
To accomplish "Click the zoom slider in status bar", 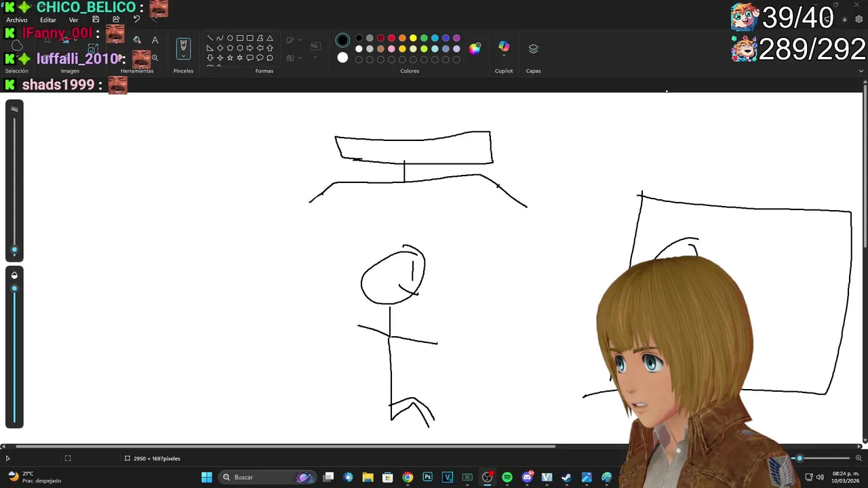I will (x=800, y=458).
